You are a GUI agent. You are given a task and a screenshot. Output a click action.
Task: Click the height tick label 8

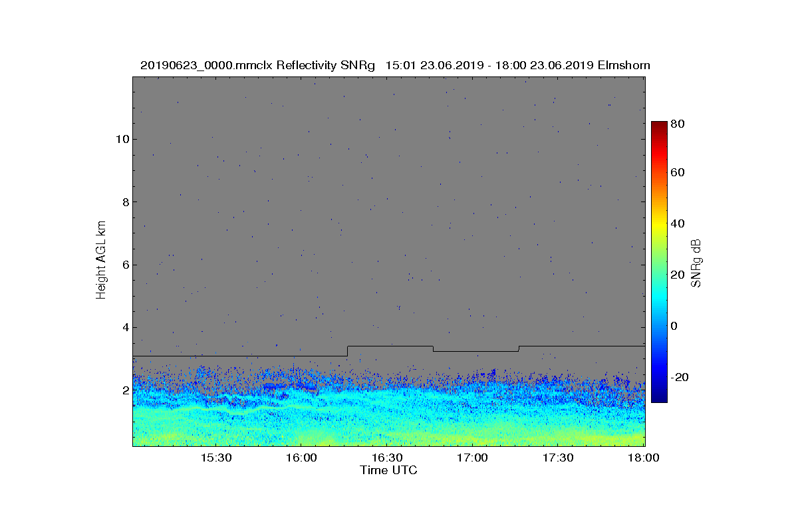coord(125,202)
